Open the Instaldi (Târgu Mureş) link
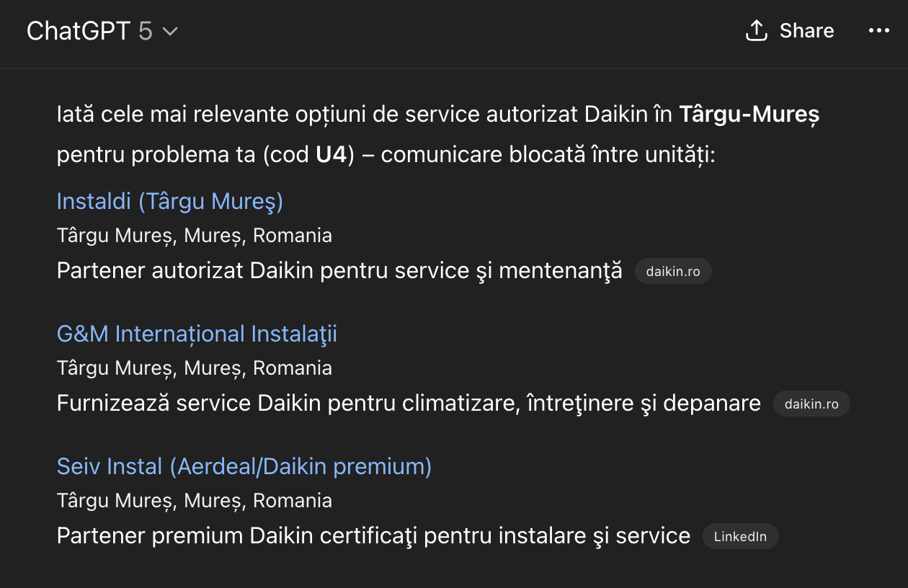 click(170, 201)
